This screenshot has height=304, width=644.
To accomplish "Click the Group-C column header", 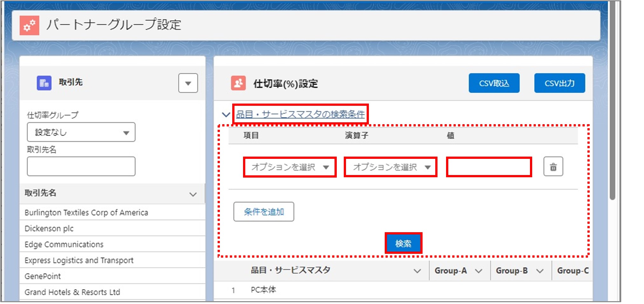I will coord(573,271).
